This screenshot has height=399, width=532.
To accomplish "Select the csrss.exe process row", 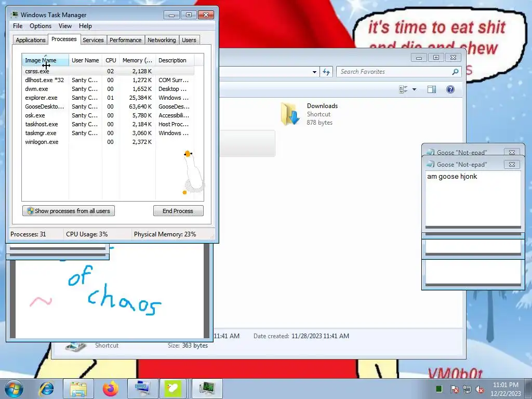I will 108,71.
